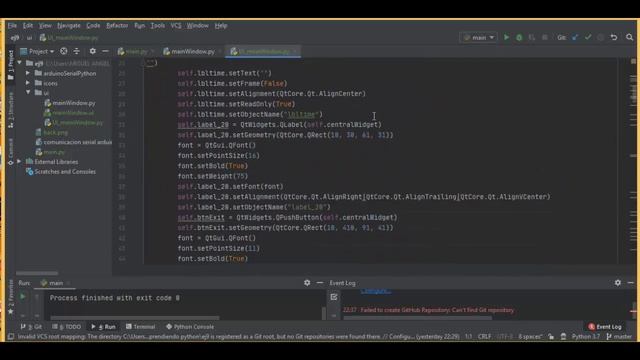Open Run panel settings gear
The image size is (640, 360).
(307, 282)
